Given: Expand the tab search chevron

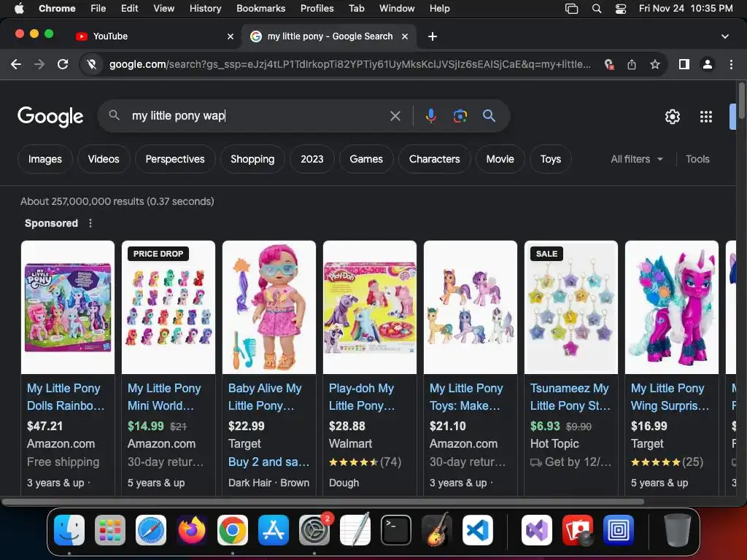Looking at the screenshot, I should (x=725, y=36).
